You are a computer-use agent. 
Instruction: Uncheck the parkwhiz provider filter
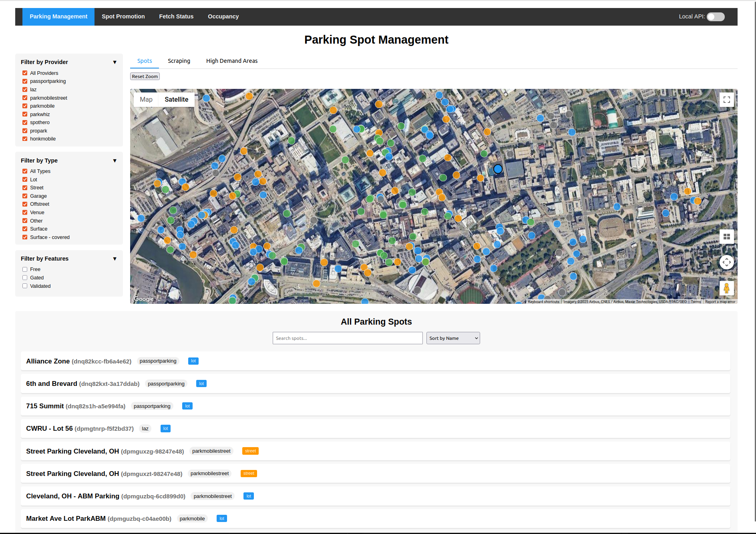(x=25, y=114)
